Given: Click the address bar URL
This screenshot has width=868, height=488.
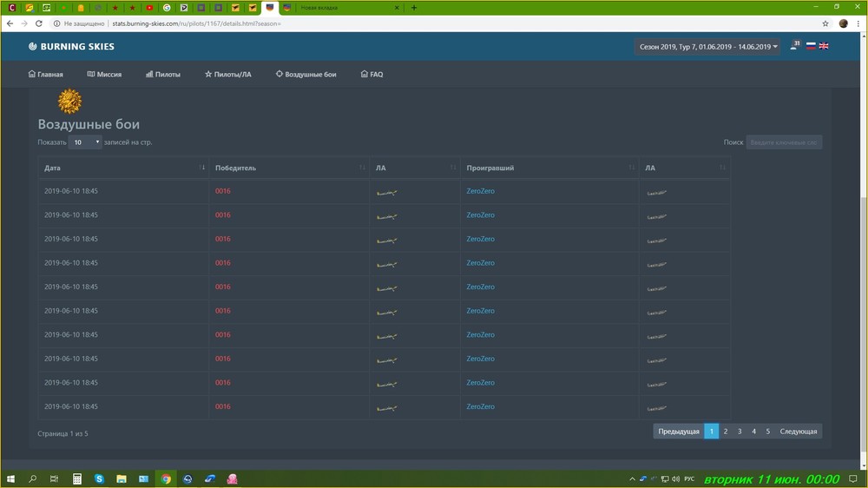Looking at the screenshot, I should coord(196,23).
